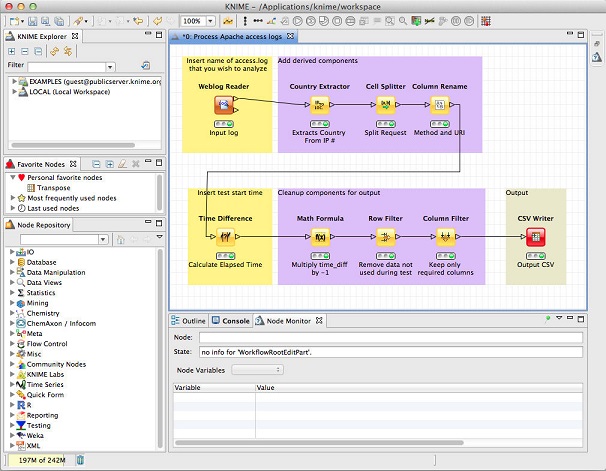The image size is (606, 471).
Task: Select the Reporting category
Action: [x=37, y=415]
